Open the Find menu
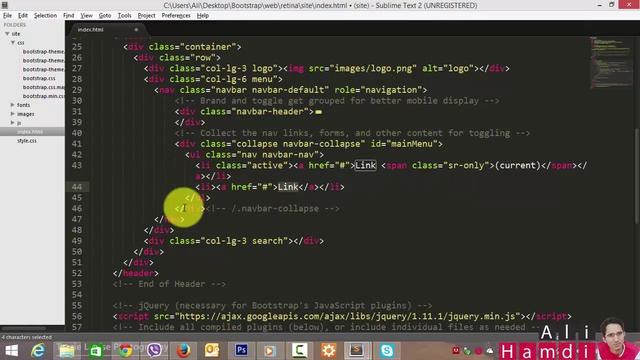640x360 pixels. pos(69,16)
